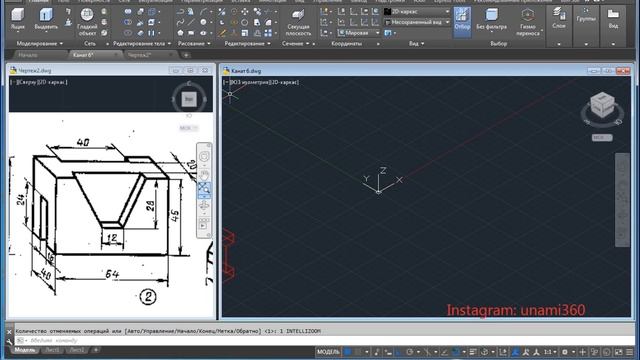
Task: Click ShowMotion on the navigation bar
Action: tap(203, 225)
